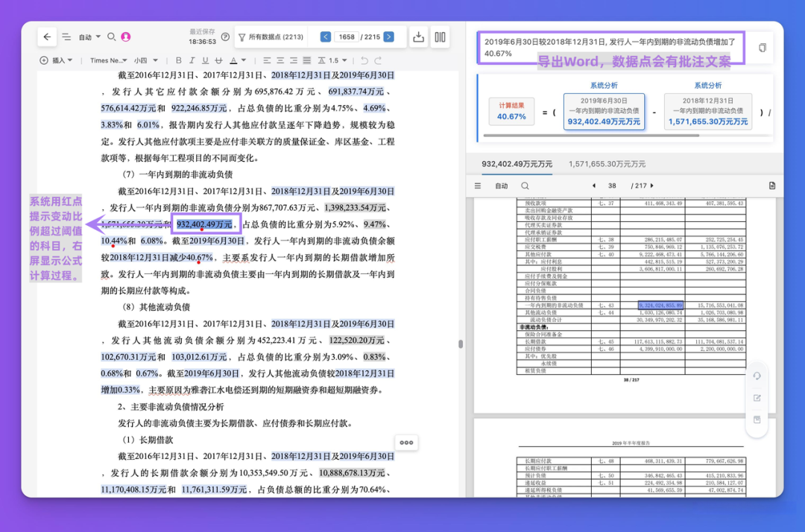Click the PDF page number field 38
This screenshot has height=532, width=805.
point(612,186)
